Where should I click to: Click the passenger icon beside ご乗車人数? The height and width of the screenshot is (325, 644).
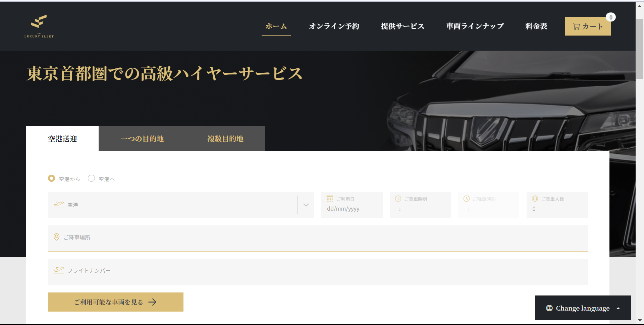point(535,199)
